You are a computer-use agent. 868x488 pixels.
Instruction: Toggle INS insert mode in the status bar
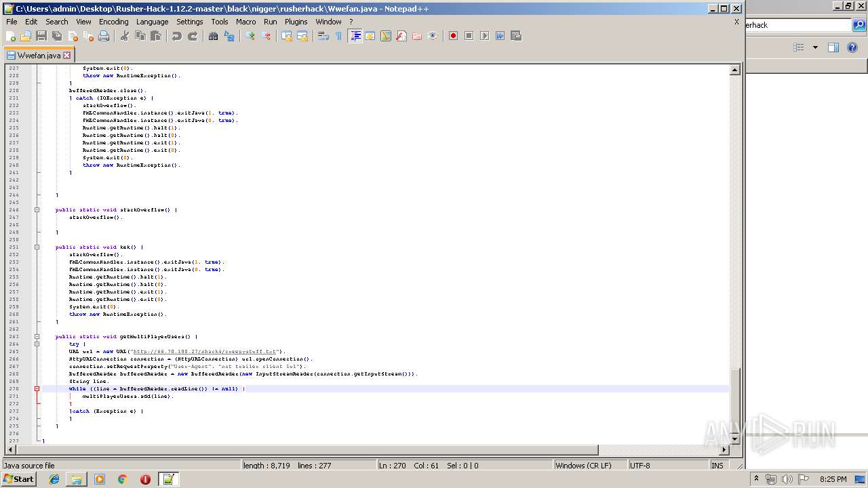coord(717,466)
